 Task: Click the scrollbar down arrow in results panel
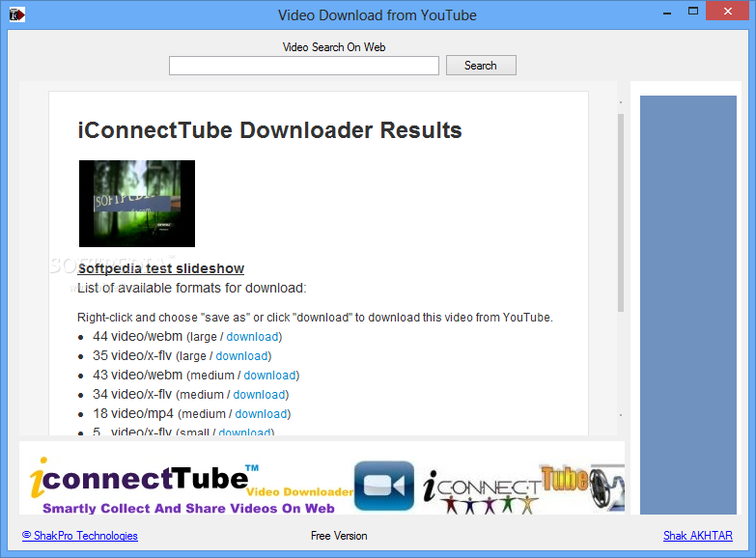pos(621,415)
